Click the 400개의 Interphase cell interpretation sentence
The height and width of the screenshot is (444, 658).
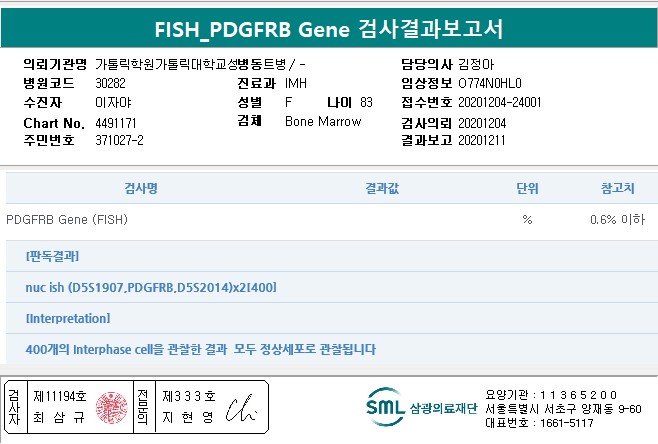(x=200, y=349)
